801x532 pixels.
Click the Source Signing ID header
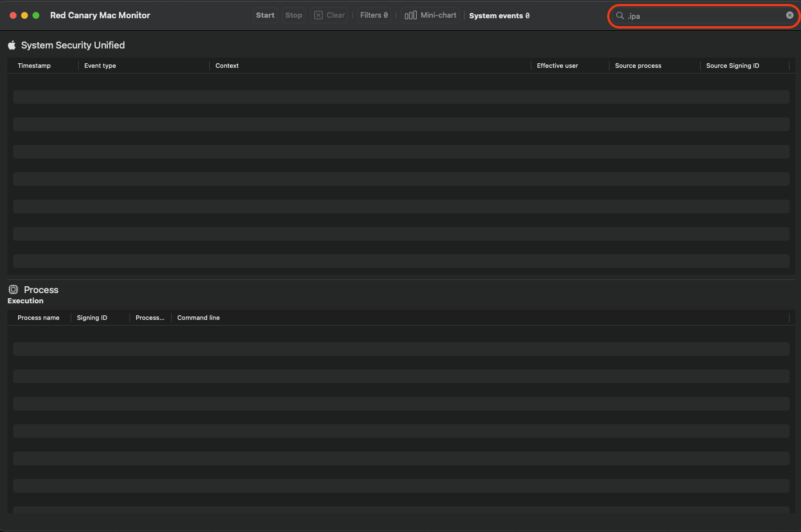coord(733,66)
